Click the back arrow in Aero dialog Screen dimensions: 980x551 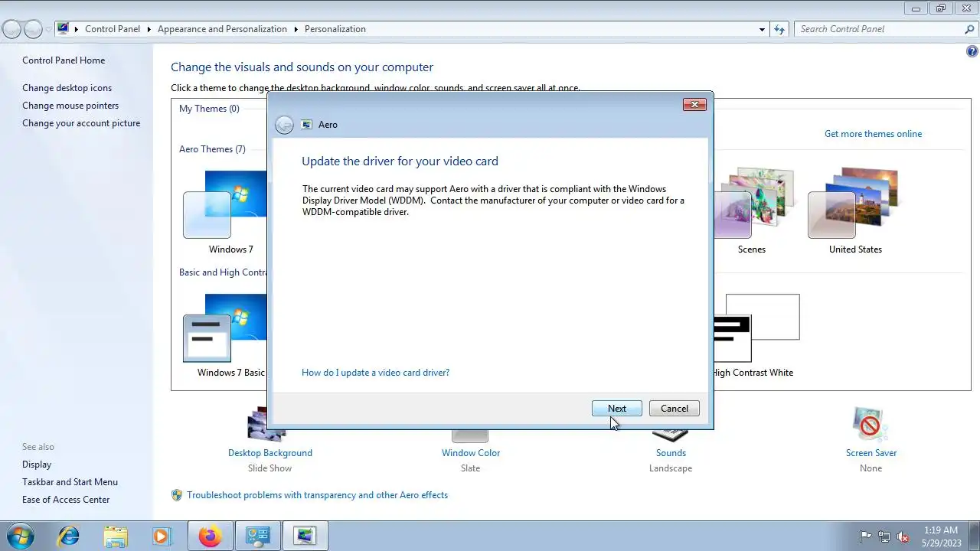pyautogui.click(x=284, y=125)
